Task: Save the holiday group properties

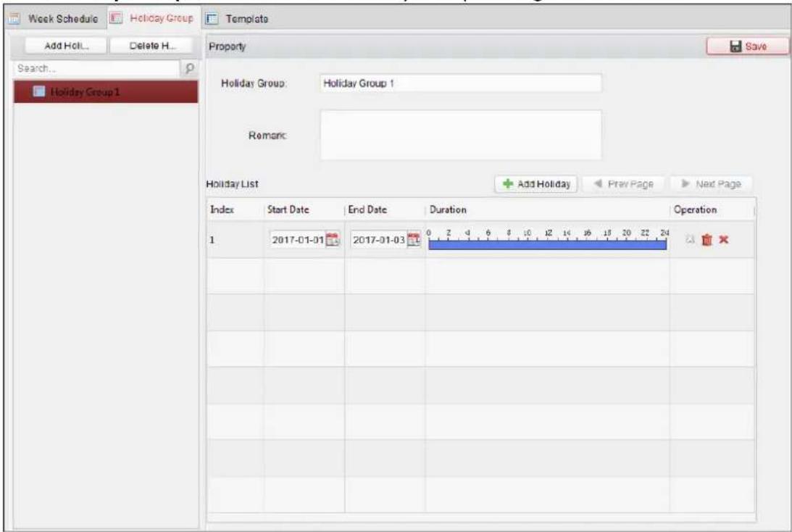Action: click(x=747, y=46)
